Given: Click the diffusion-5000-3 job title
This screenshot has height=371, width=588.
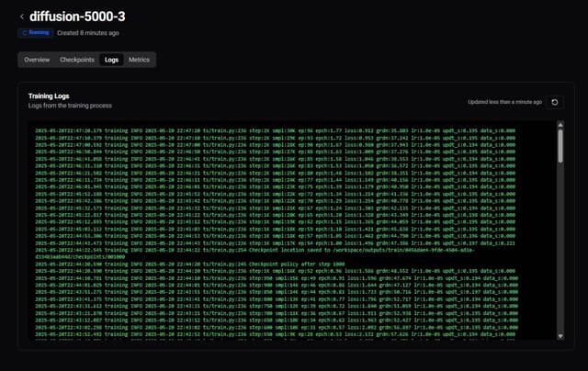Looking at the screenshot, I should [x=77, y=17].
